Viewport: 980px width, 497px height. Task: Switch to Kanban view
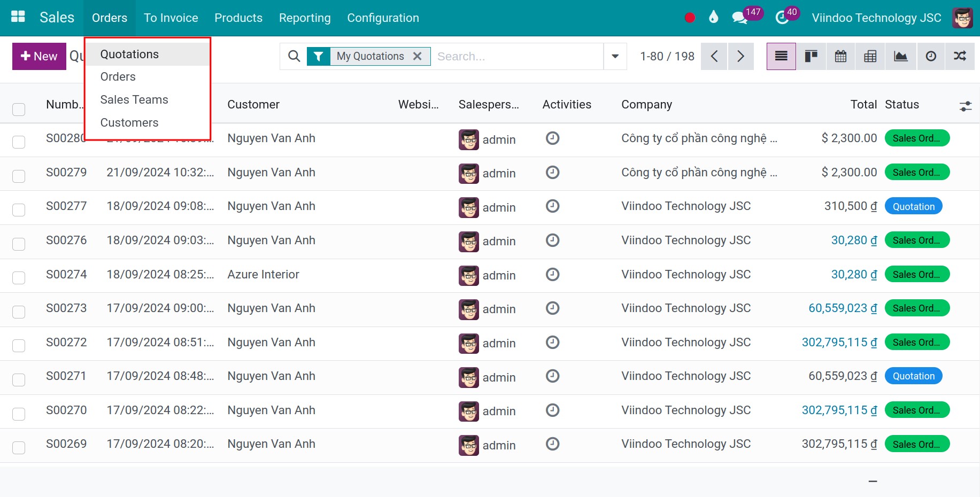811,56
